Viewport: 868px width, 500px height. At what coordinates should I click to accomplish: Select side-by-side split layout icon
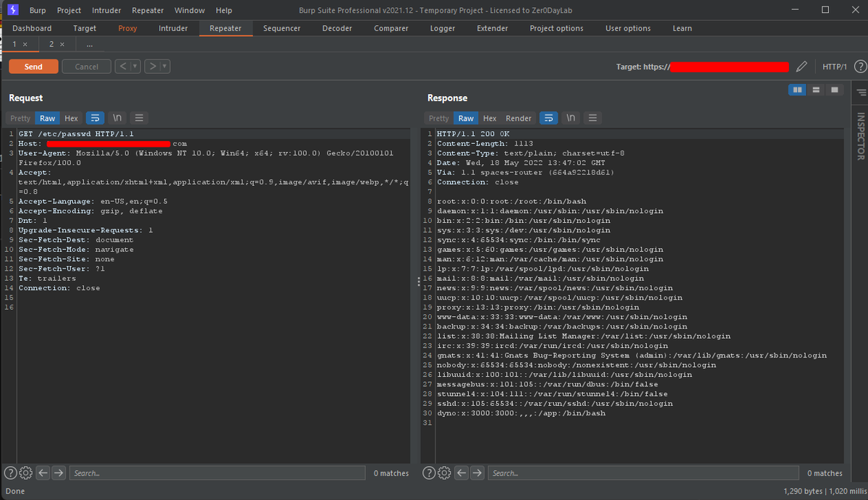(x=798, y=90)
